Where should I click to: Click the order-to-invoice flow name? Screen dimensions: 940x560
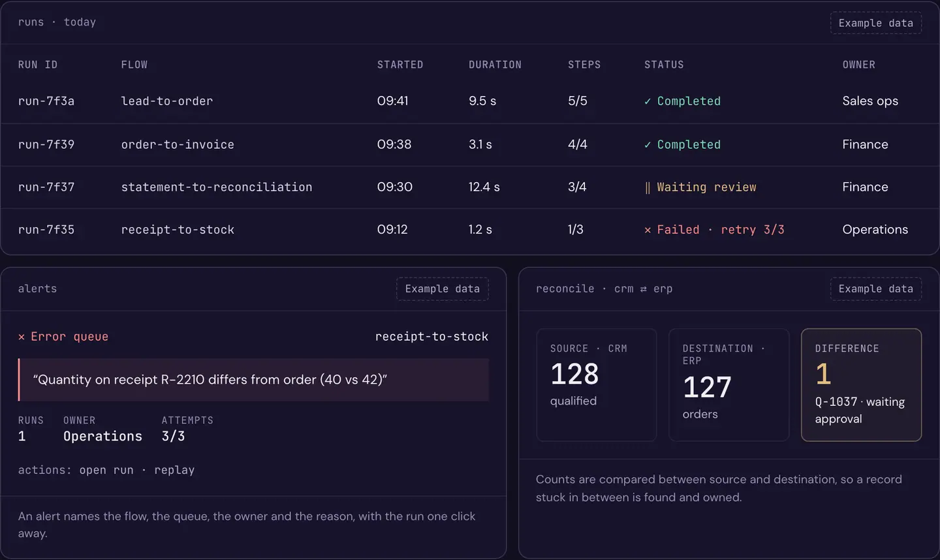coord(178,144)
